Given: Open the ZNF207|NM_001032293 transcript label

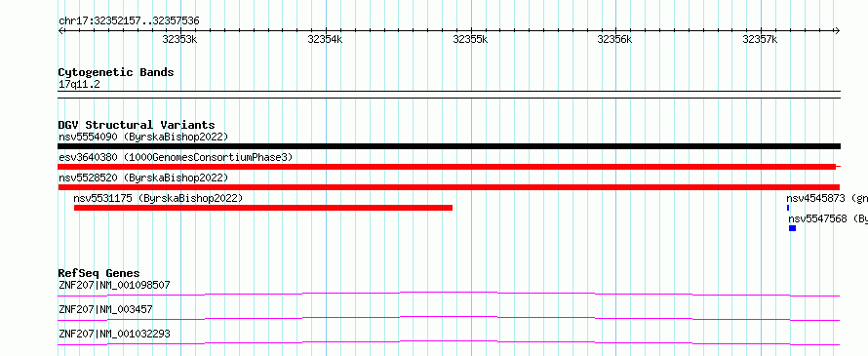Looking at the screenshot, I should 114,334.
